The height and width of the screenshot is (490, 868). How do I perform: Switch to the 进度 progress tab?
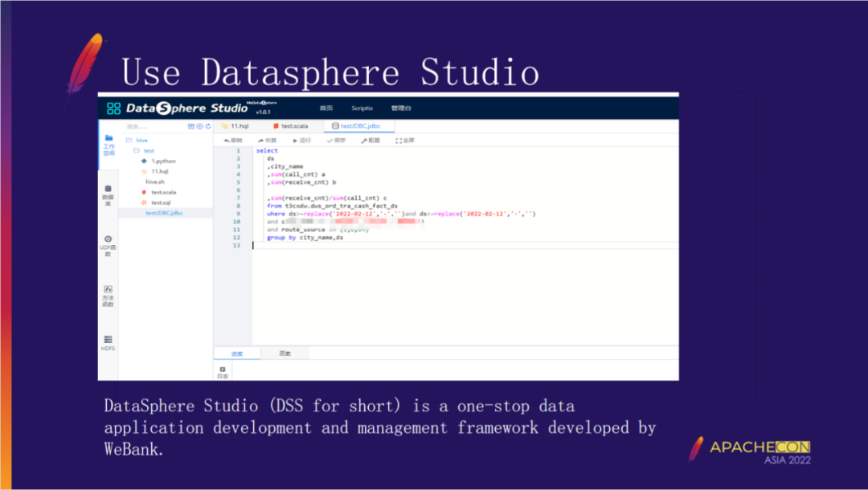tap(237, 353)
